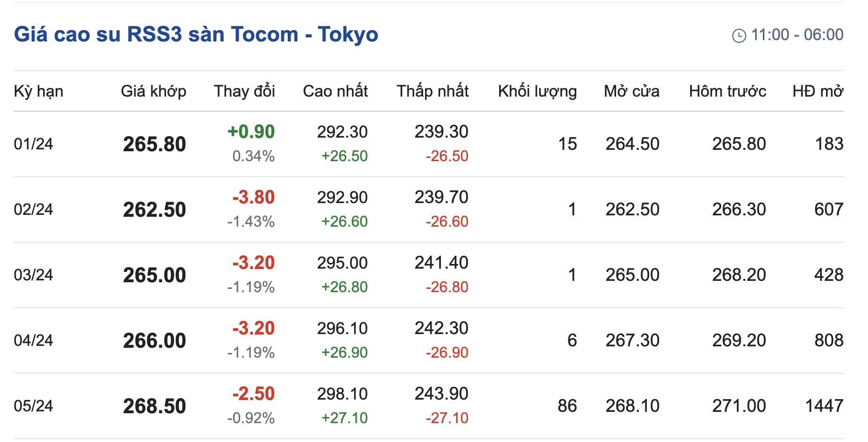Click the HĐ mở column header

(818, 91)
